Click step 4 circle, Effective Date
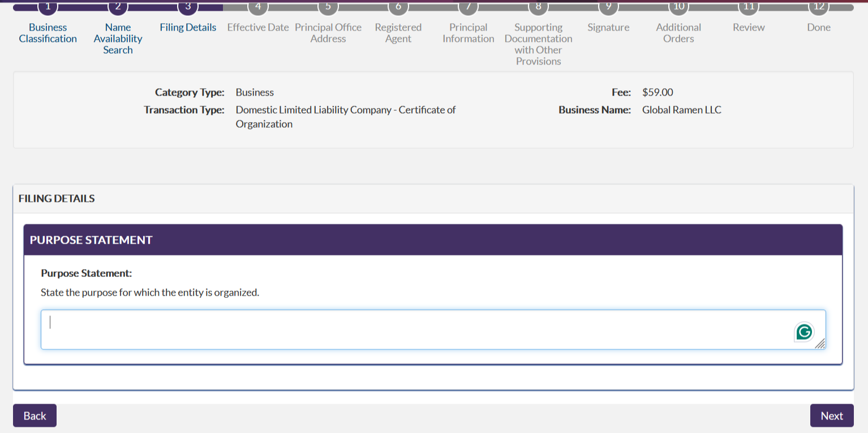This screenshot has height=433, width=868. pos(258,6)
